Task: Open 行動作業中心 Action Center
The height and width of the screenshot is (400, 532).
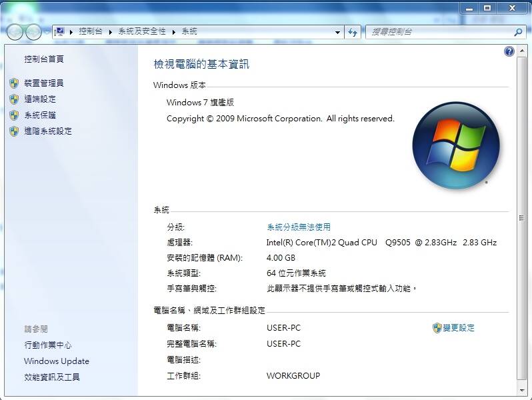Action: pyautogui.click(x=48, y=345)
